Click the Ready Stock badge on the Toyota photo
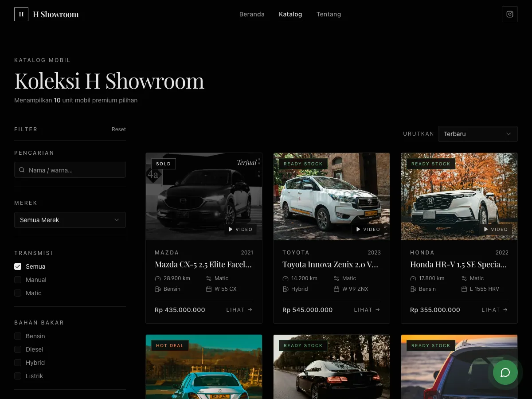Image resolution: width=532 pixels, height=399 pixels. tap(303, 164)
